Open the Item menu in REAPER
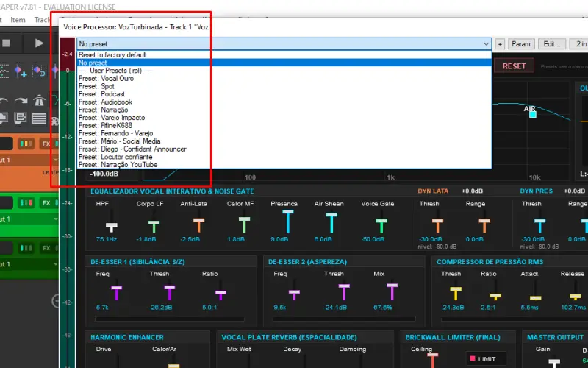This screenshot has height=368, width=588. (18, 20)
